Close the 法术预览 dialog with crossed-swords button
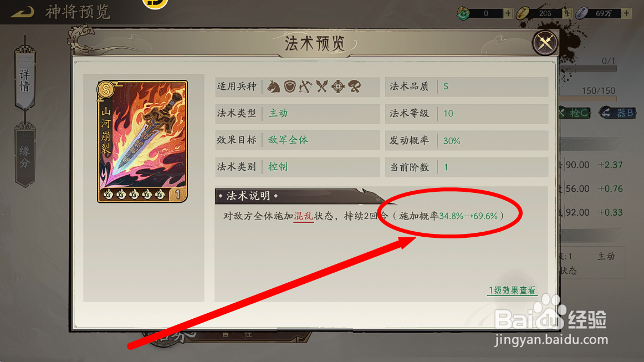 pyautogui.click(x=545, y=42)
